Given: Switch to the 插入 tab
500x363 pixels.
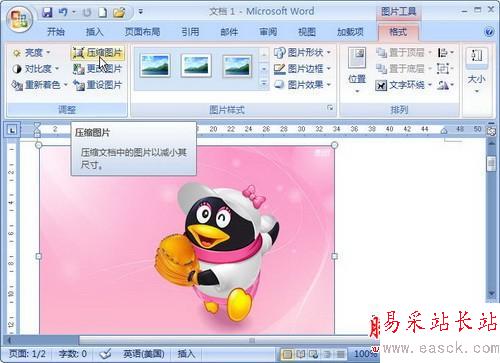Looking at the screenshot, I should [95, 32].
